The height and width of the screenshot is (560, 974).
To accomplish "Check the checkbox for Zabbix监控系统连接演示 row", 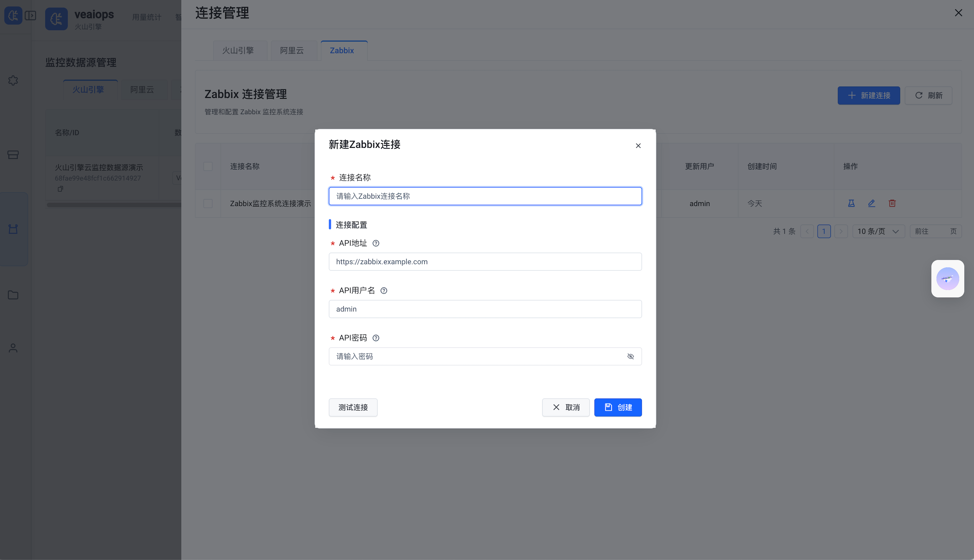I will click(x=208, y=204).
